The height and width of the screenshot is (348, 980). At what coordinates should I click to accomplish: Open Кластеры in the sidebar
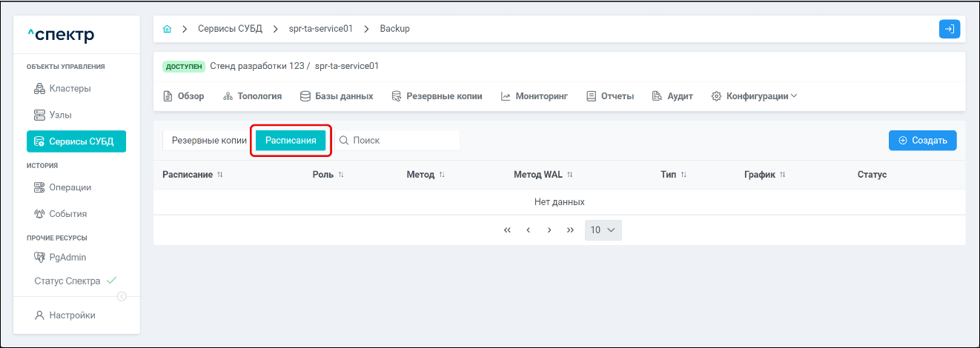click(x=70, y=89)
